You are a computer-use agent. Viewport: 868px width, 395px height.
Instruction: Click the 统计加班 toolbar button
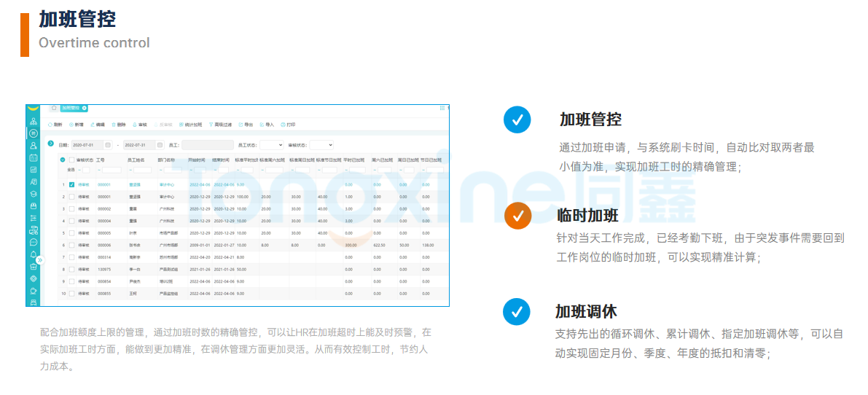tap(190, 125)
